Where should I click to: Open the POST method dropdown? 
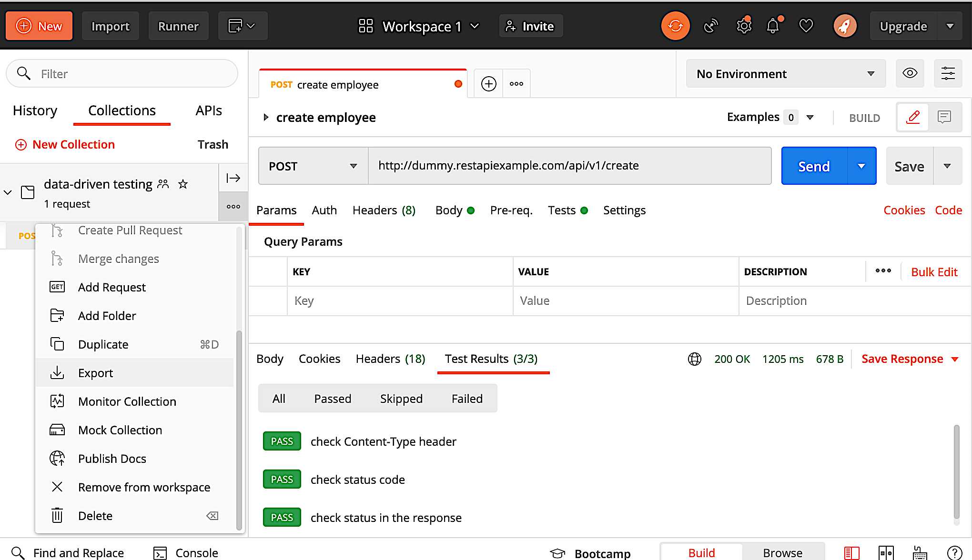click(x=313, y=166)
